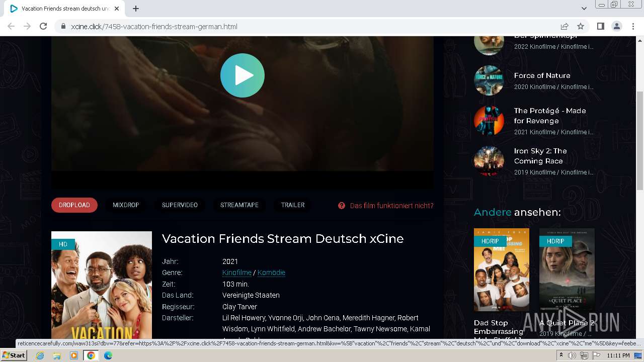Launch Internet Explorer from taskbar
The width and height of the screenshot is (644, 362).
40,355
